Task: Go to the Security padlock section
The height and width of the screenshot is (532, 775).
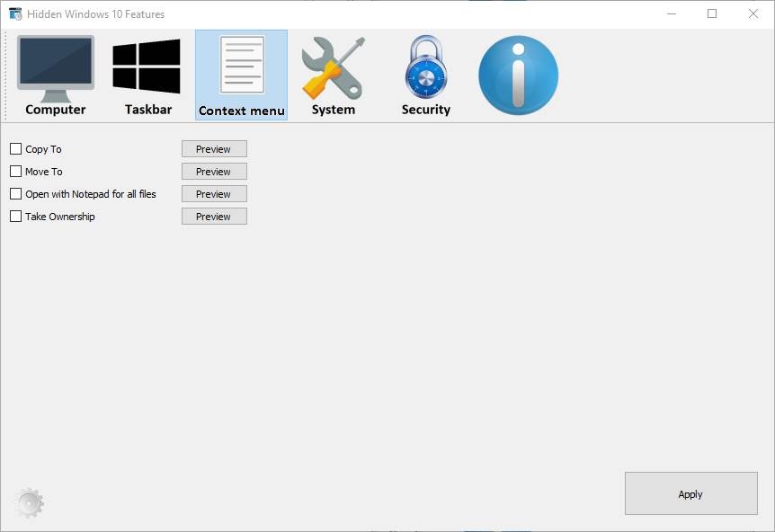Action: [425, 75]
